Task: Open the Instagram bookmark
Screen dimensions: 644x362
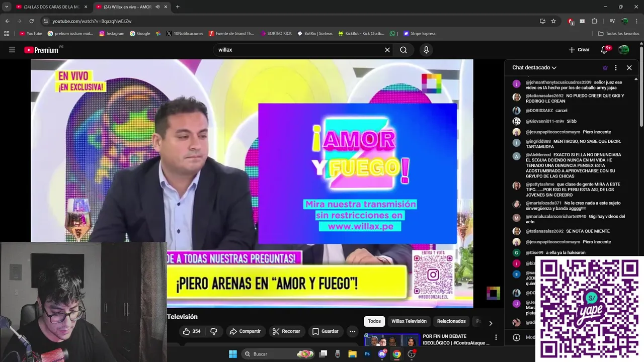Action: (112, 34)
